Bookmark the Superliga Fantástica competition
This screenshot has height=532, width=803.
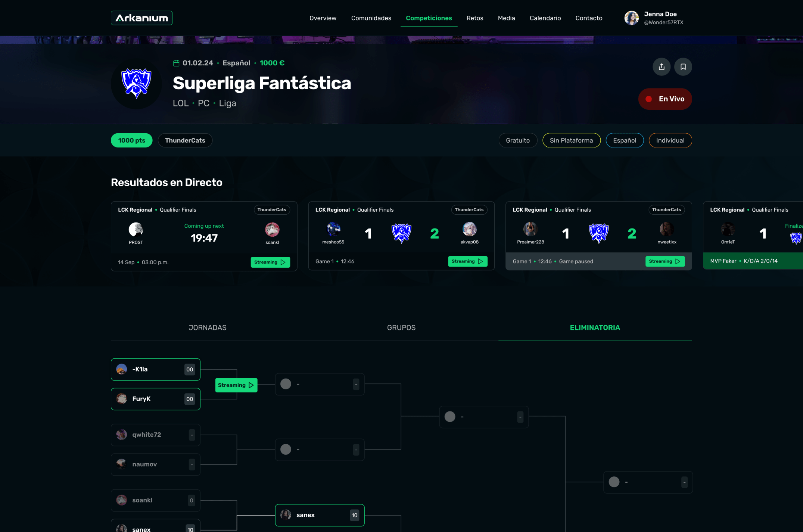tap(683, 67)
